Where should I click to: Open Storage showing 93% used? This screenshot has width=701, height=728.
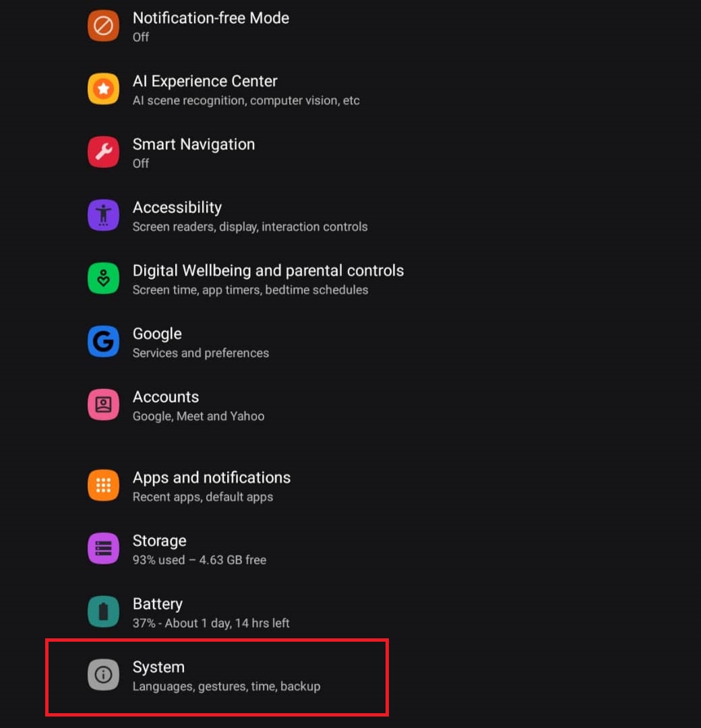point(199,549)
